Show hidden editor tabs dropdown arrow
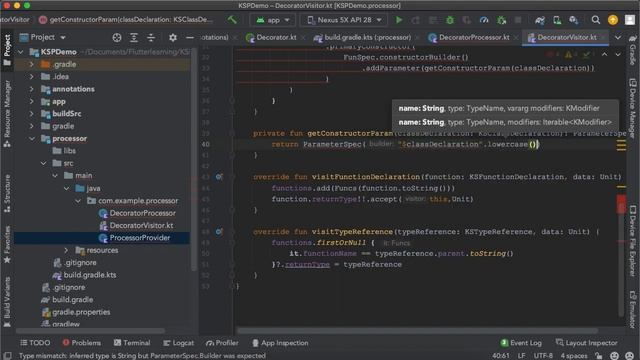 [x=618, y=38]
